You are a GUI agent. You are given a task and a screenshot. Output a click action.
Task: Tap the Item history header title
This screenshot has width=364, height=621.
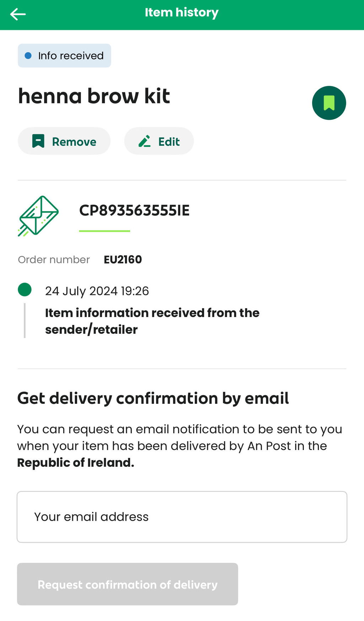coord(182,12)
